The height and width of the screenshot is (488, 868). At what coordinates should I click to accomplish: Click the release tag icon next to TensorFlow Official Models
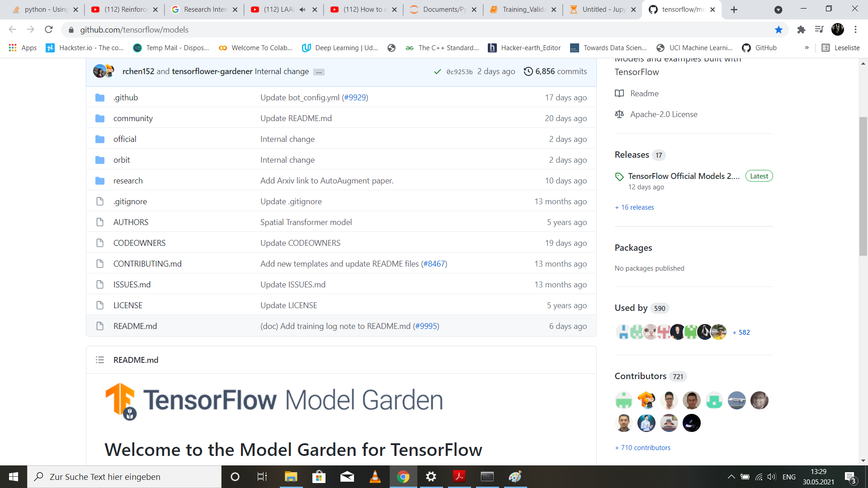click(619, 177)
